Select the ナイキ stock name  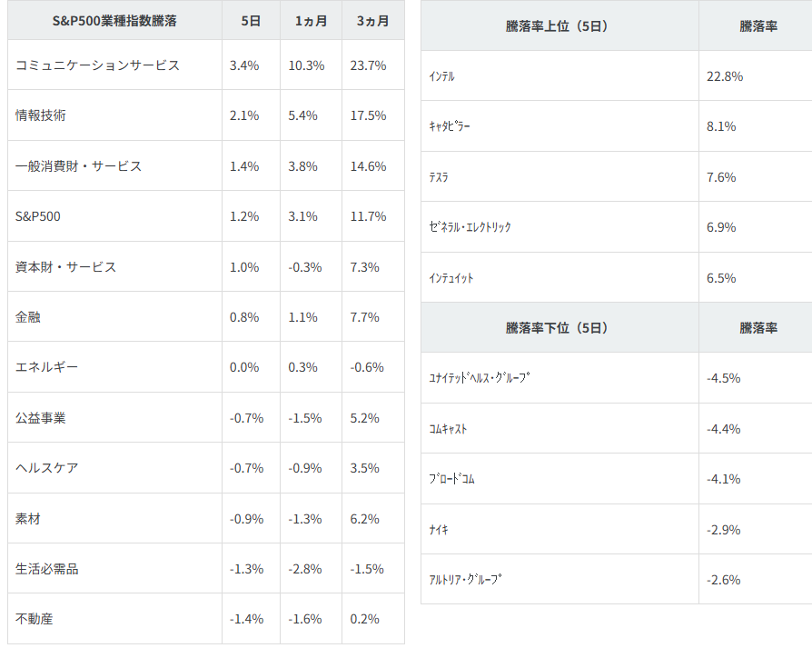point(439,530)
